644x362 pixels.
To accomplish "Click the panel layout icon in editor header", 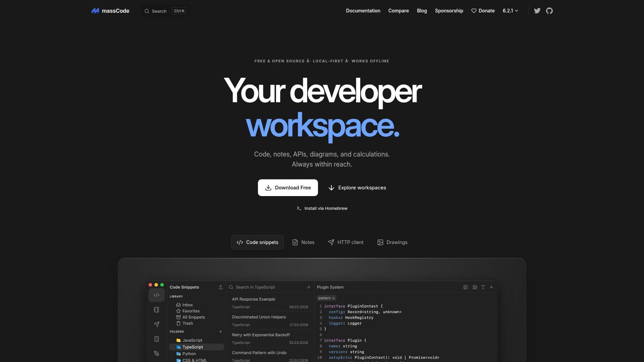I will [x=466, y=287].
